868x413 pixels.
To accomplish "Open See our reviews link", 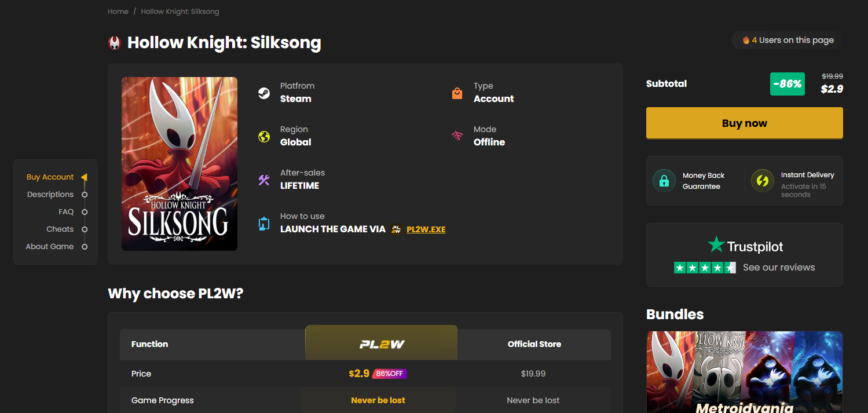I will tap(778, 268).
